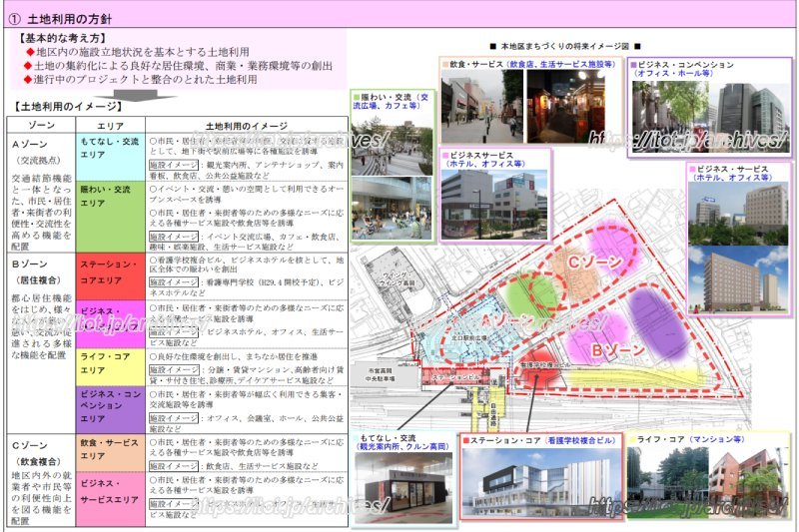Click the map title "本地区まちづくりの将来イメージ図"
Image resolution: width=799 pixels, height=532 pixels.
pos(564,46)
